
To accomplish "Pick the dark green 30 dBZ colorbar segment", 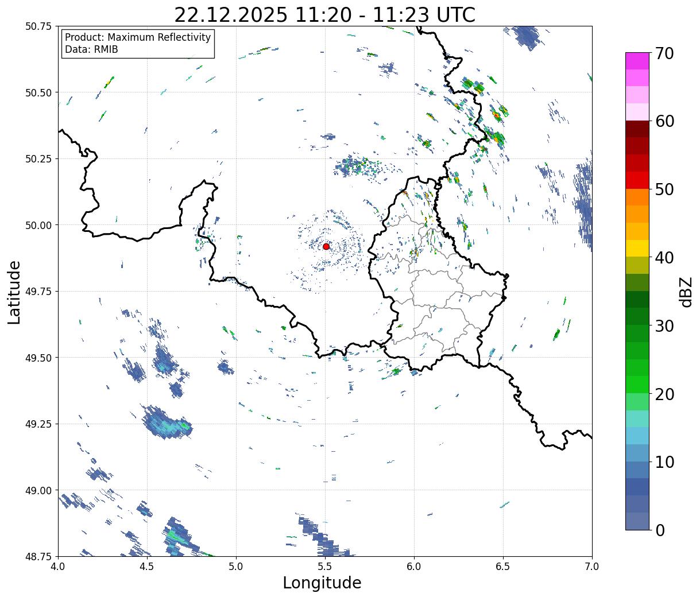I will 637,316.
